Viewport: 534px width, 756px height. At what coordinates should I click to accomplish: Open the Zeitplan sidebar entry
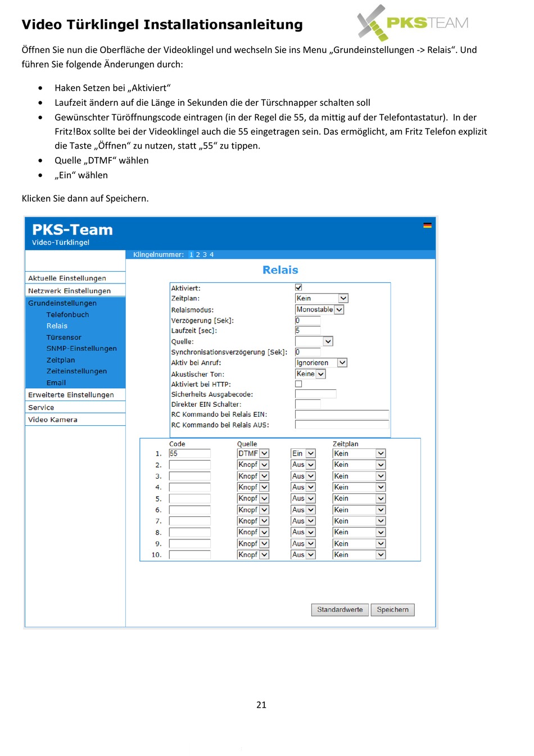click(61, 360)
